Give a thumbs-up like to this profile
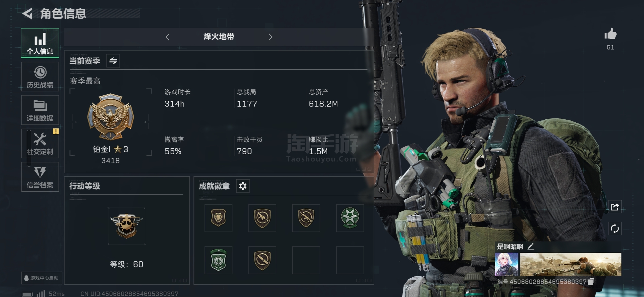644x297 pixels. 610,34
